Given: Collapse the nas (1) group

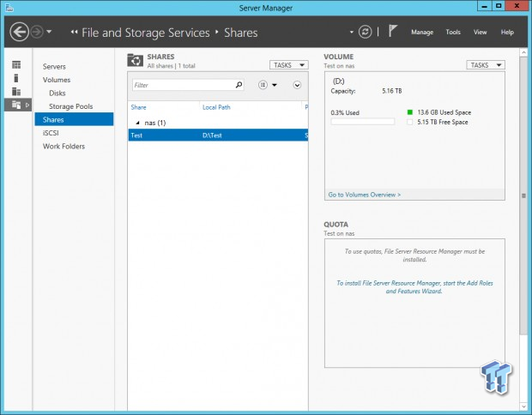Looking at the screenshot, I should [x=138, y=123].
